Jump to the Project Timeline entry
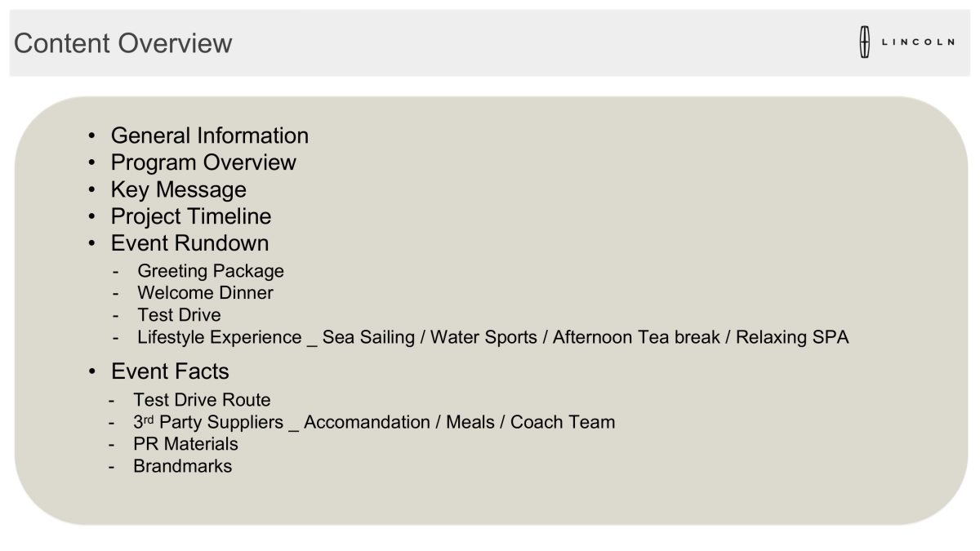 pos(191,216)
